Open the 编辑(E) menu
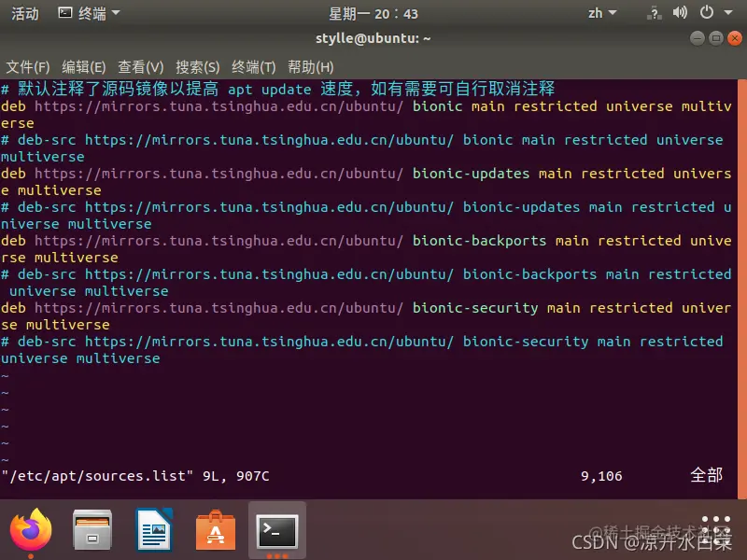 84,67
